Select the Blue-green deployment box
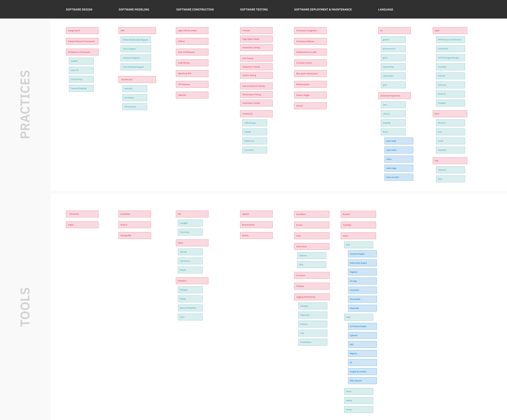507x420 pixels. coord(310,74)
